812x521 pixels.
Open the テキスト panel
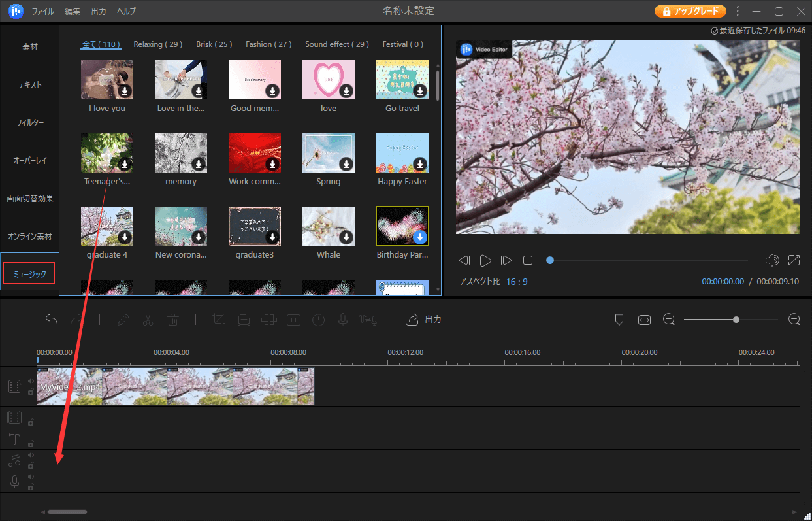[30, 85]
